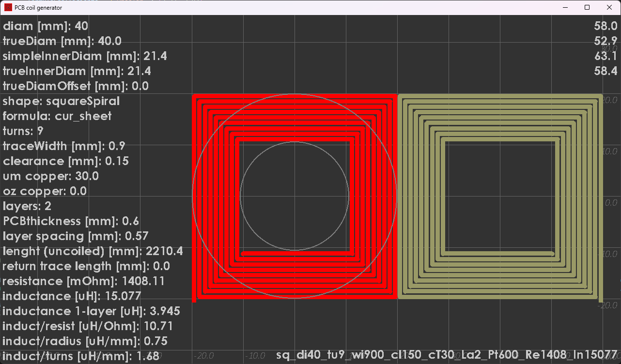621x364 pixels.
Task: Click the PCB coil generator window title
Action: tap(38, 8)
